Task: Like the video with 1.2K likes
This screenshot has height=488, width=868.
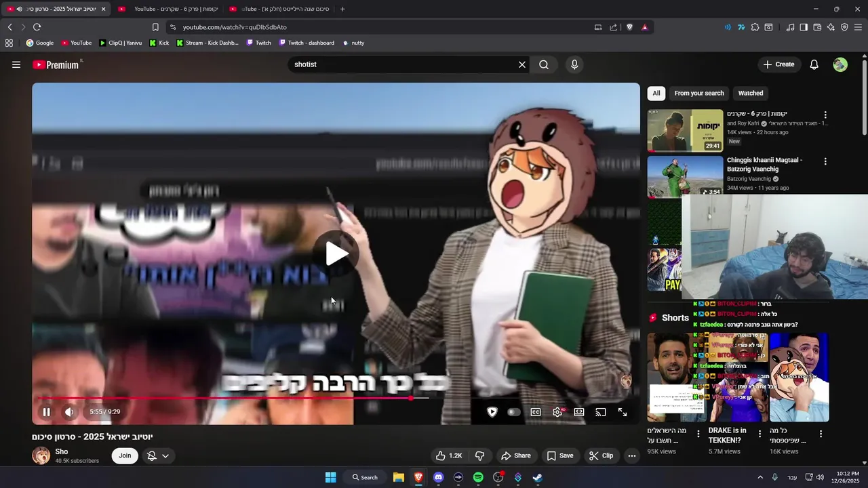Action: coord(449,455)
